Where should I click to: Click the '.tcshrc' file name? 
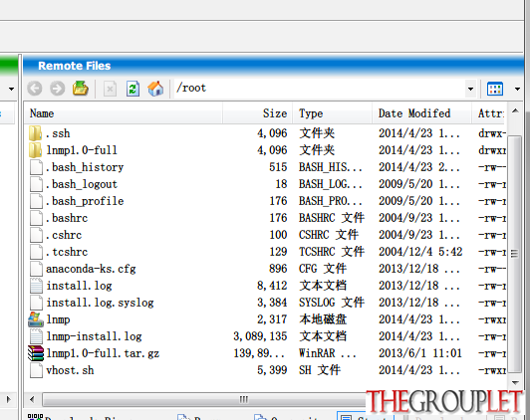[67, 252]
